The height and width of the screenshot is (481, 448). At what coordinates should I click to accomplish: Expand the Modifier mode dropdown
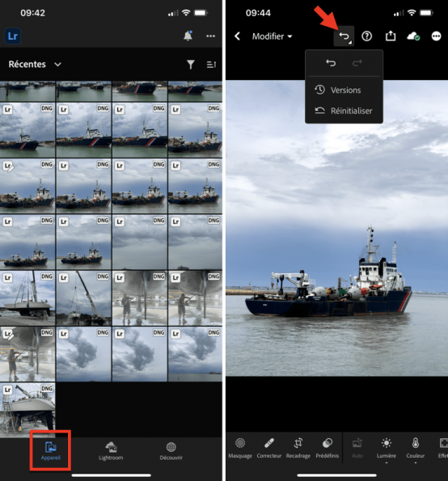pyautogui.click(x=272, y=36)
